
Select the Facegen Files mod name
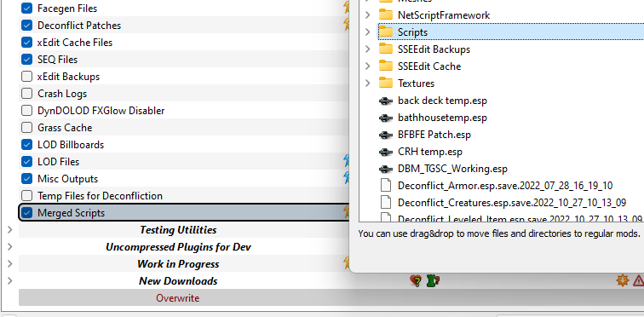[x=67, y=9]
